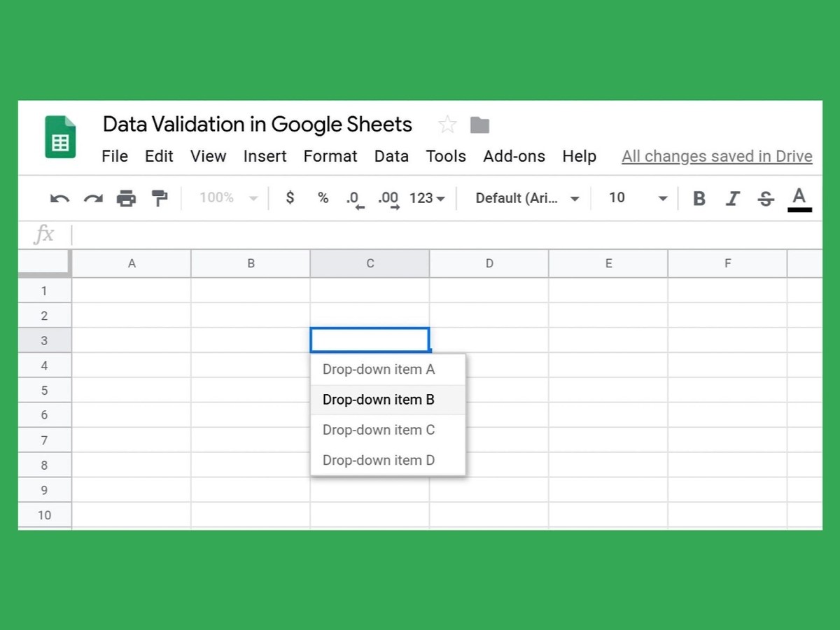The width and height of the screenshot is (840, 630).
Task: Select column A header
Action: [132, 264]
